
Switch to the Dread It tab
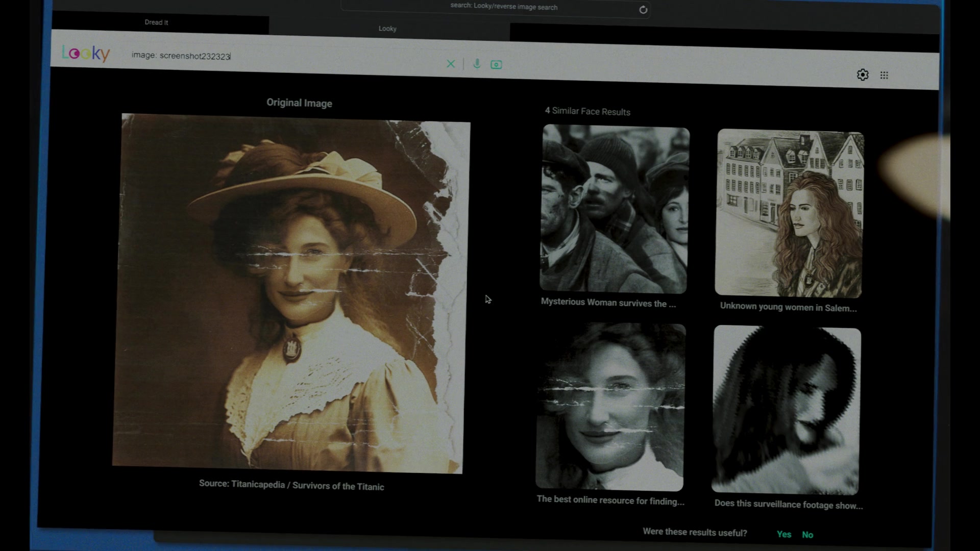pos(156,22)
